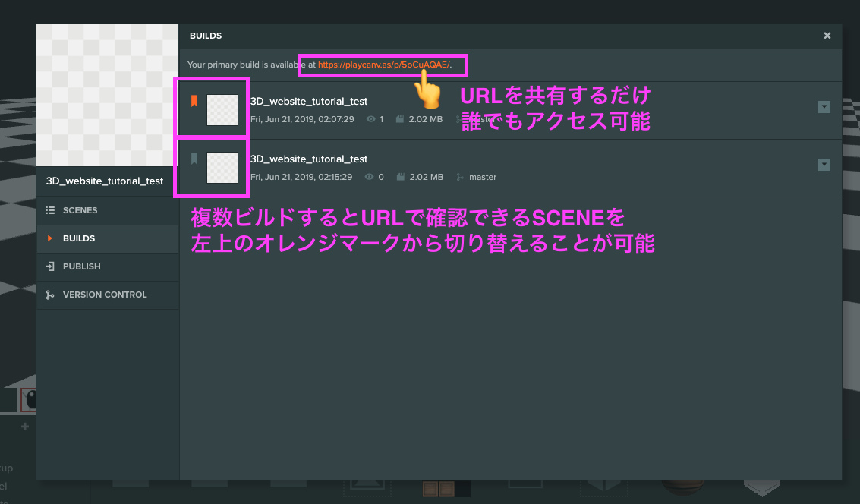This screenshot has height=504, width=860.
Task: Click the SCENES list icon in sidebar
Action: coord(50,210)
